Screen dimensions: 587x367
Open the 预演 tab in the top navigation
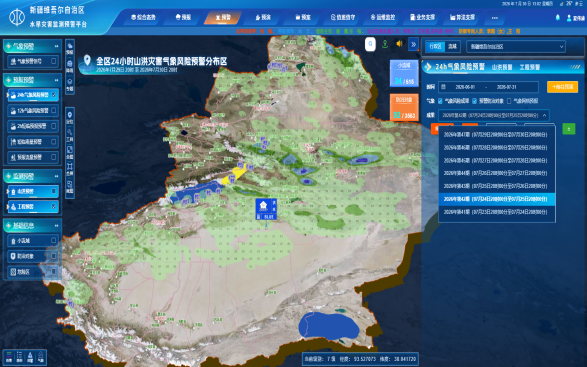(x=263, y=18)
